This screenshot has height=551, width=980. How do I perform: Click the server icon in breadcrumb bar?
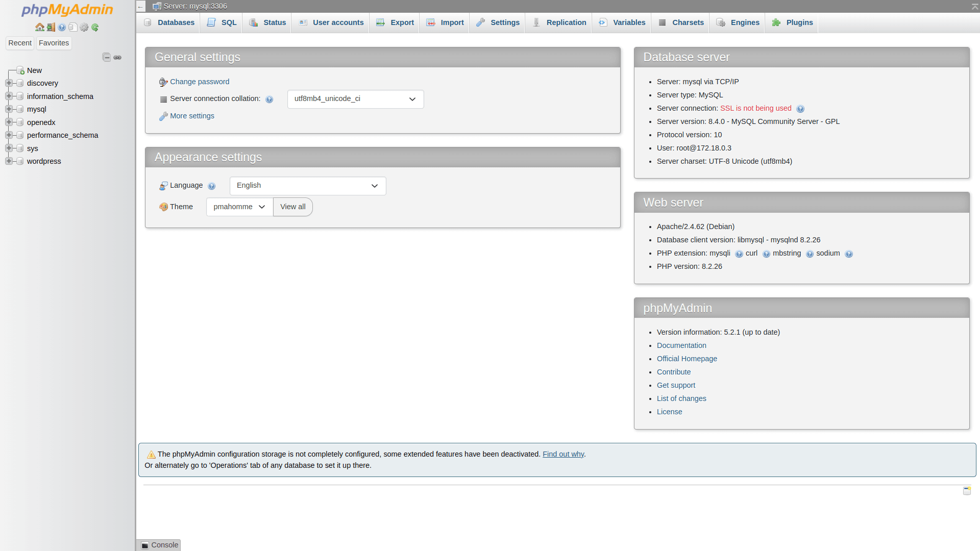pyautogui.click(x=157, y=6)
